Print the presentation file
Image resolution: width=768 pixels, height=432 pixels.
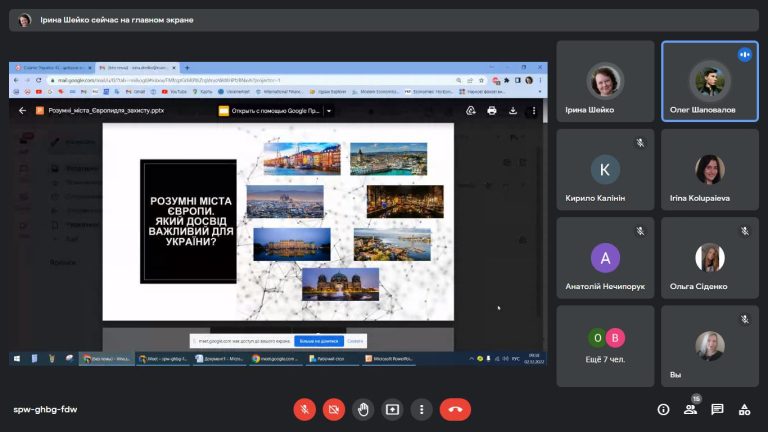(492, 111)
